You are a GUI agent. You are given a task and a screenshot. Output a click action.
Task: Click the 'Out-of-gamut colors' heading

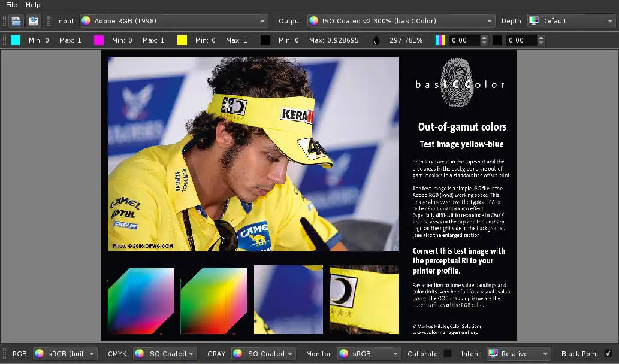click(462, 126)
